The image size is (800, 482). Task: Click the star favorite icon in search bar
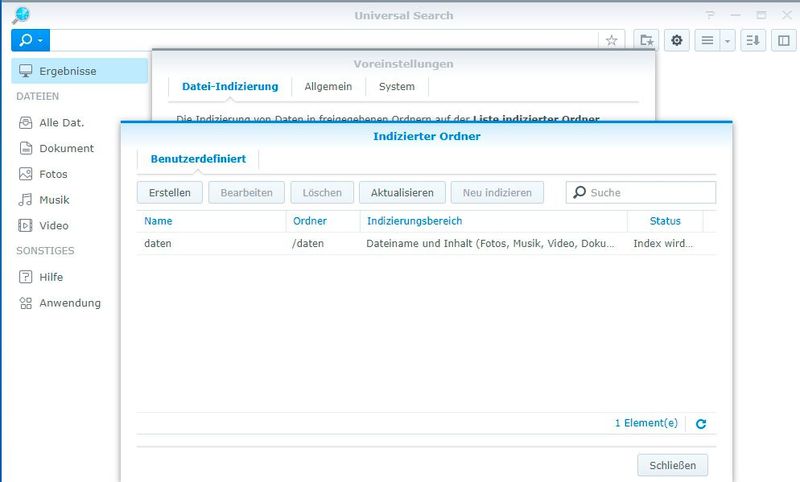click(x=611, y=40)
